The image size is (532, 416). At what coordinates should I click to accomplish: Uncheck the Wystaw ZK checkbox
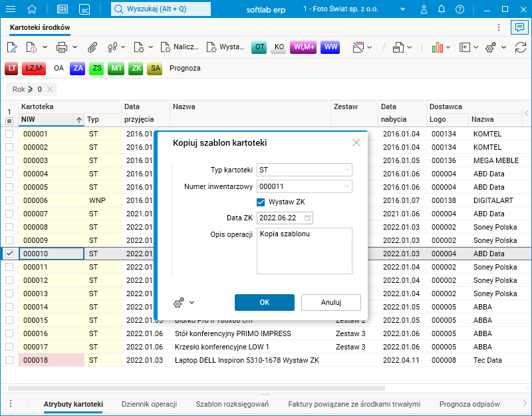[x=261, y=202]
